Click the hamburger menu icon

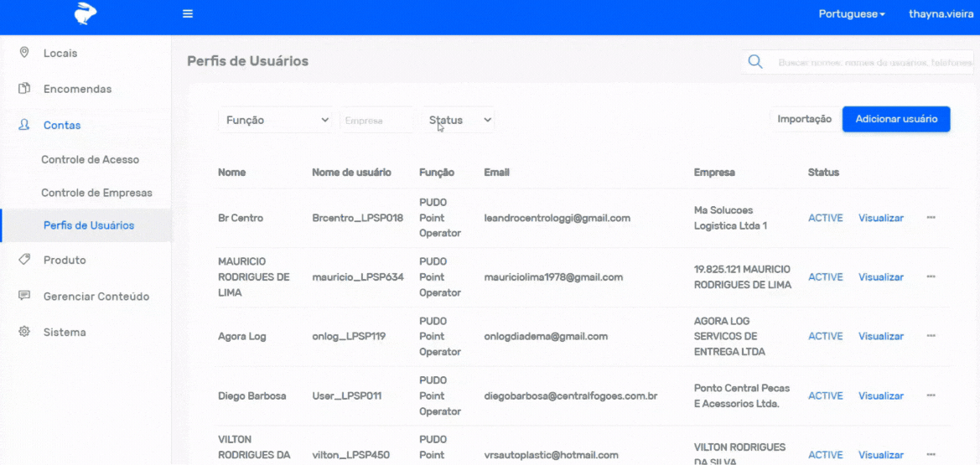pyautogui.click(x=188, y=14)
